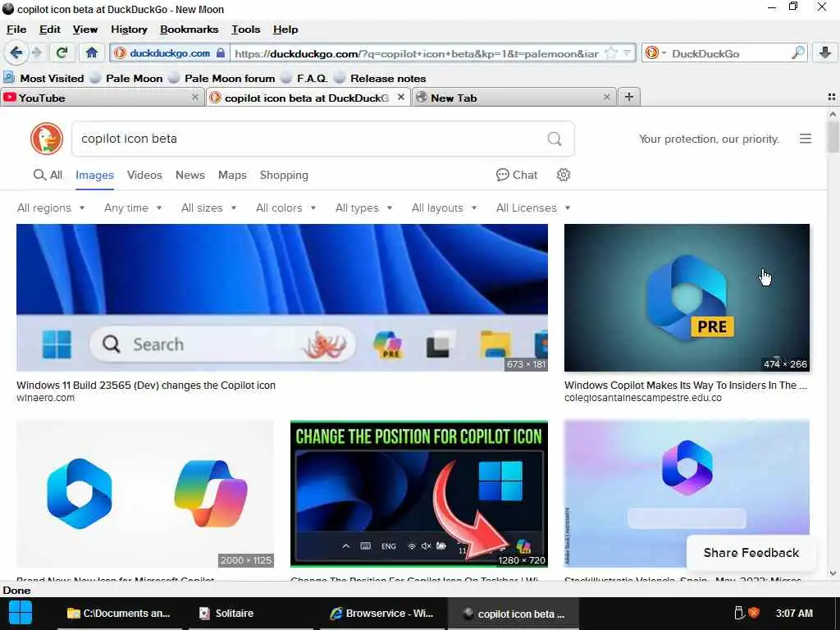Switch to C:\Documents an... taskbar window

[119, 614]
